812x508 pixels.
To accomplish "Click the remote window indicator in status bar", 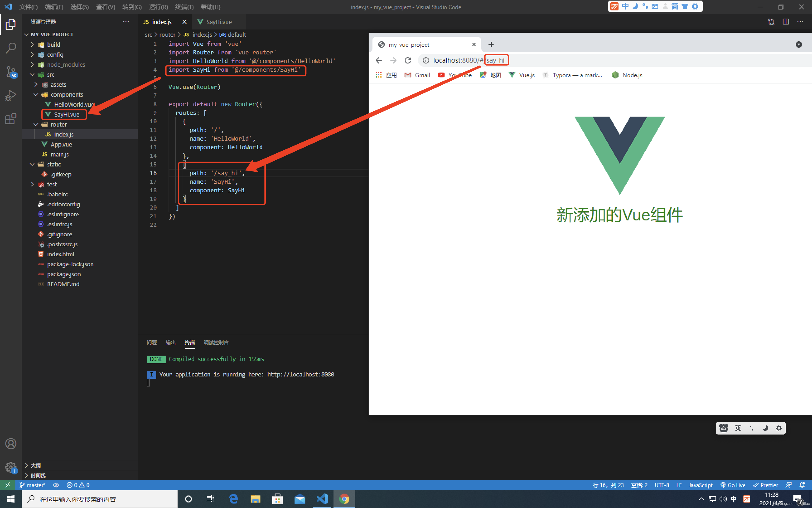I will [7, 485].
